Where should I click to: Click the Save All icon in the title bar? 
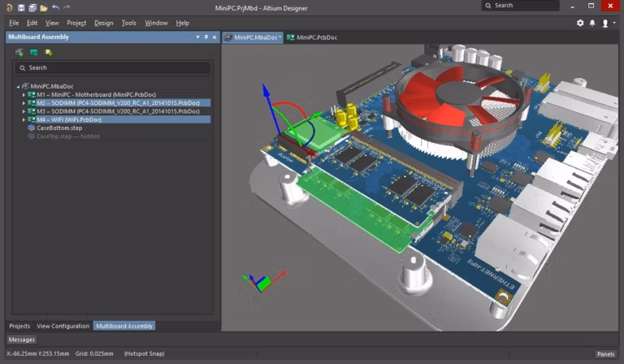coord(32,7)
